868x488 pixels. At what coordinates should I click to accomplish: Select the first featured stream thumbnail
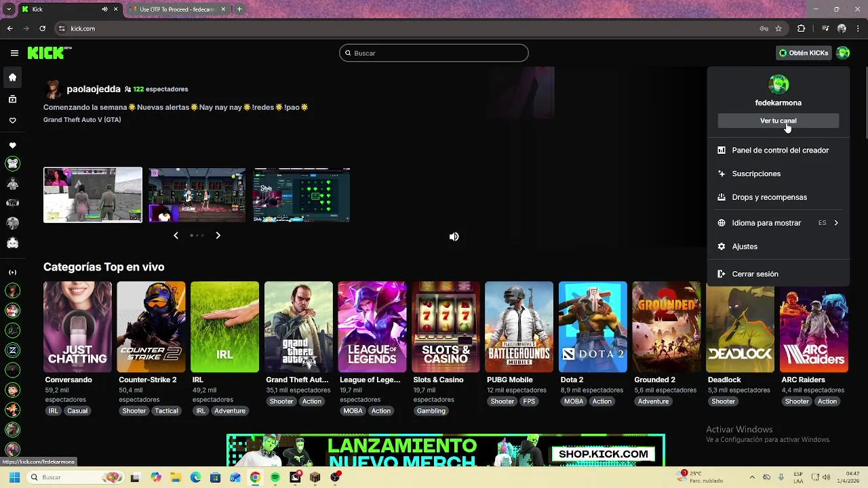pos(93,195)
